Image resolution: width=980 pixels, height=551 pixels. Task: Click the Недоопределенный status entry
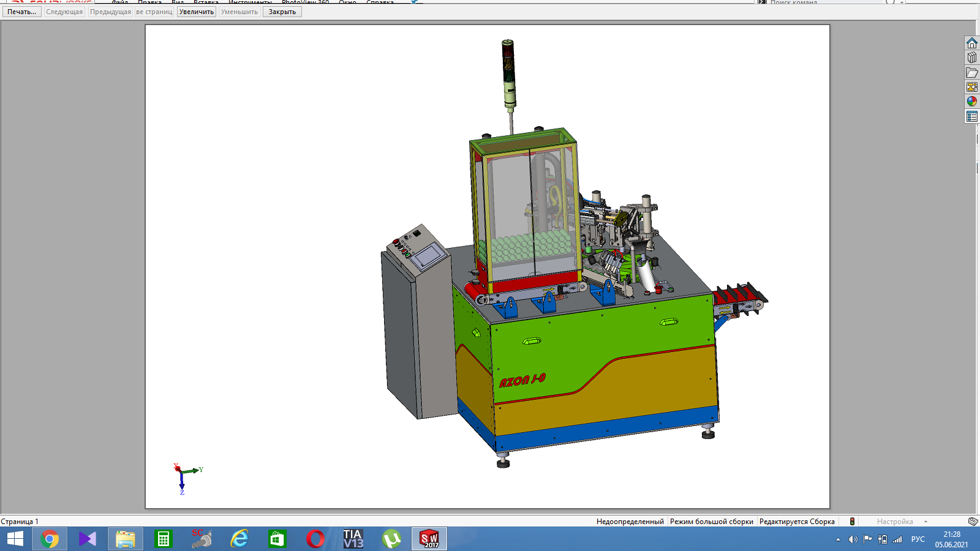pos(630,522)
